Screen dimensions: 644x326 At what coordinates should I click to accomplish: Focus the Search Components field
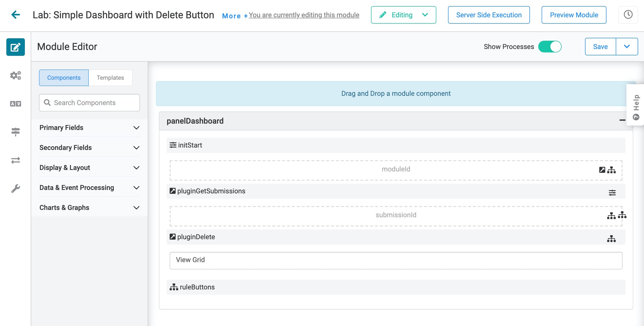click(x=89, y=102)
